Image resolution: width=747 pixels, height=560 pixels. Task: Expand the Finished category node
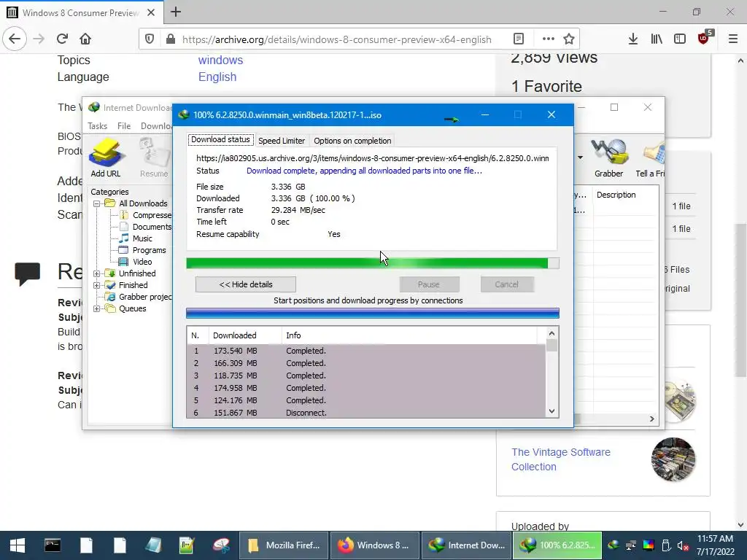pos(97,285)
